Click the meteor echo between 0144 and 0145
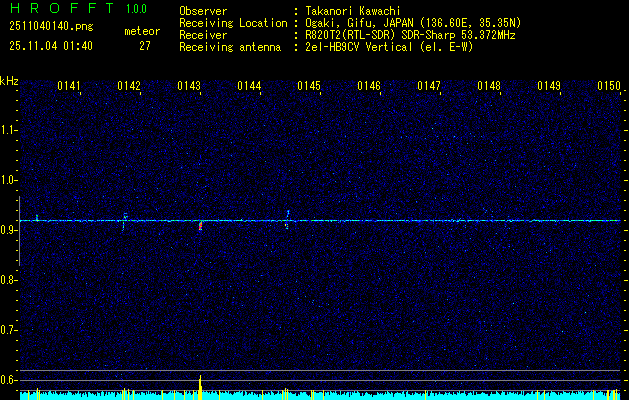This screenshot has height=400, width=629. [287, 219]
